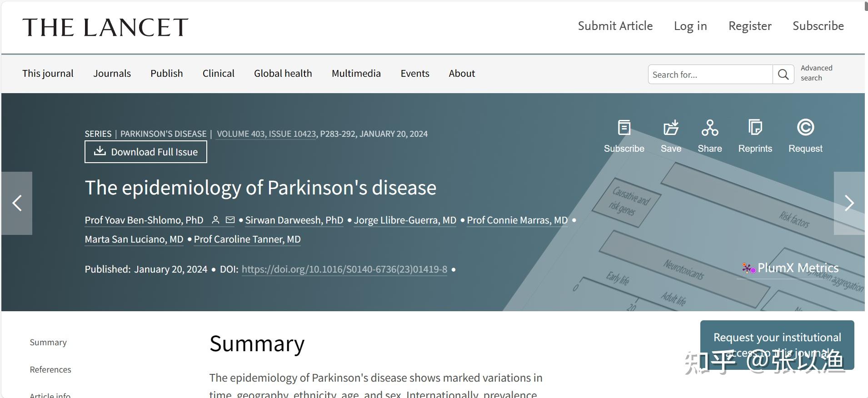The width and height of the screenshot is (868, 398).
Task: Click Log in
Action: (x=690, y=26)
